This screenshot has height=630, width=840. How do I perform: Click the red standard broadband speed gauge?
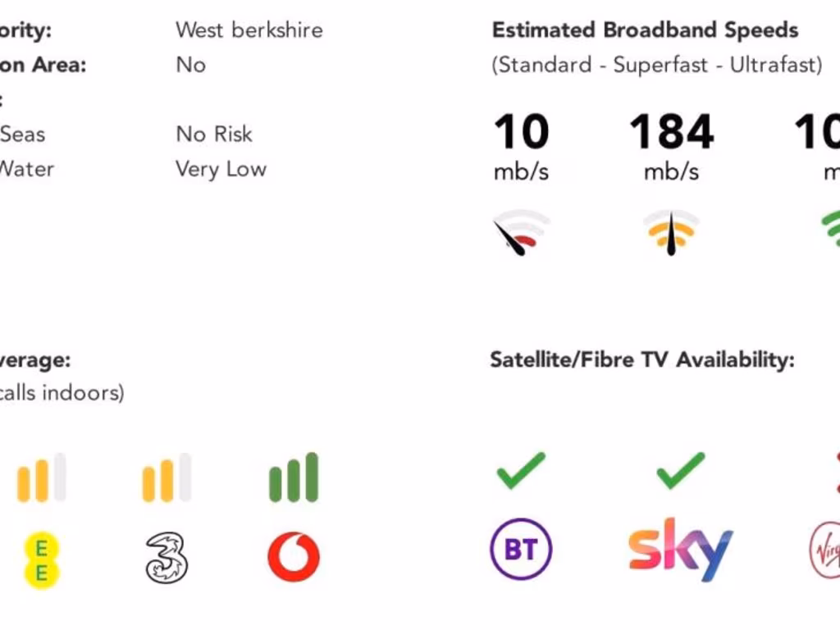click(x=520, y=231)
